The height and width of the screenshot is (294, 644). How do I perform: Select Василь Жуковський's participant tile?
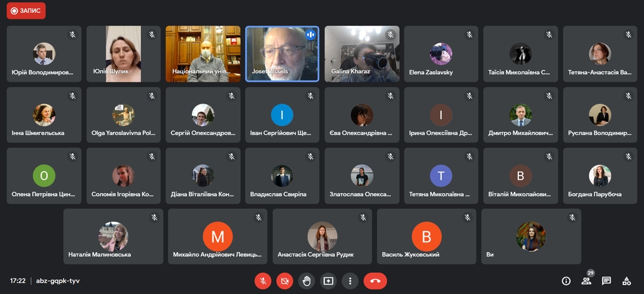point(426,236)
